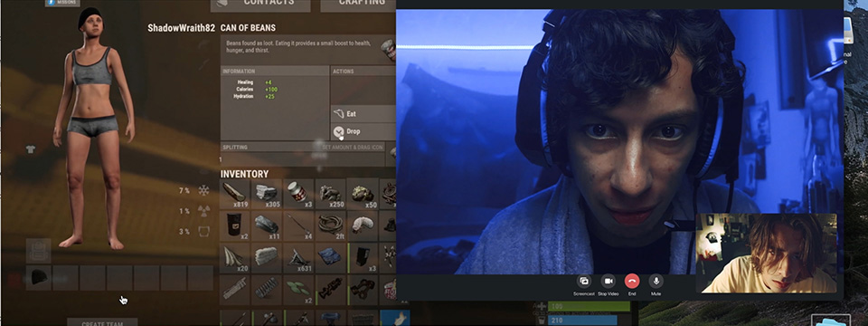
Task: Start sharing with the Screencast icon
Action: coord(583,281)
